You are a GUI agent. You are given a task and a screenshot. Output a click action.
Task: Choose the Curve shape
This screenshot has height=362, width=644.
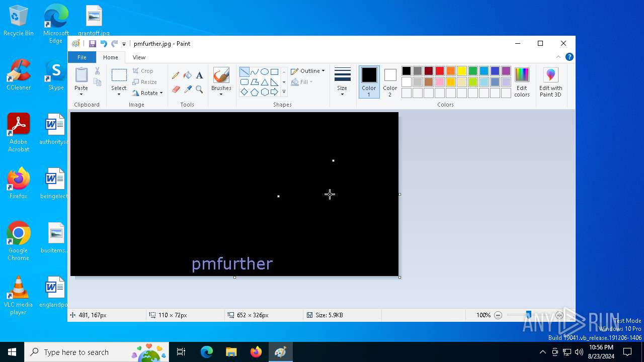pos(255,71)
